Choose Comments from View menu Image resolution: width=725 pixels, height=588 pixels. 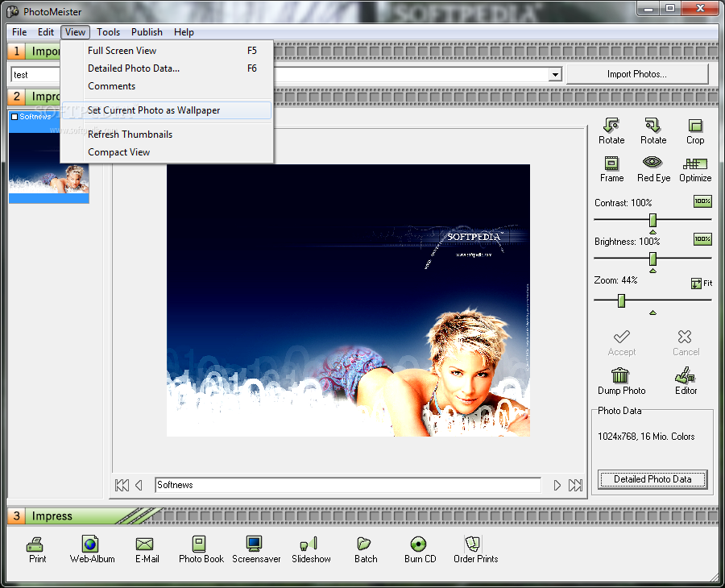coord(167,86)
